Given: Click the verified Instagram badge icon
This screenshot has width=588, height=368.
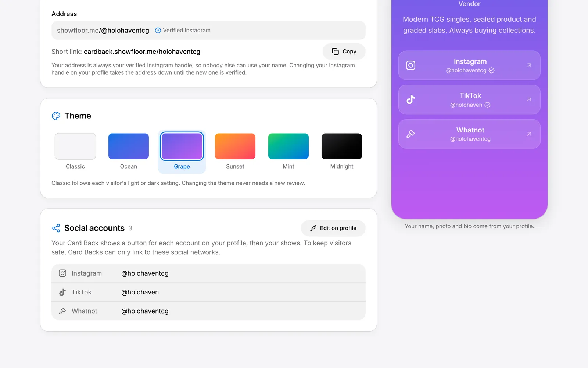Looking at the screenshot, I should 158,31.
